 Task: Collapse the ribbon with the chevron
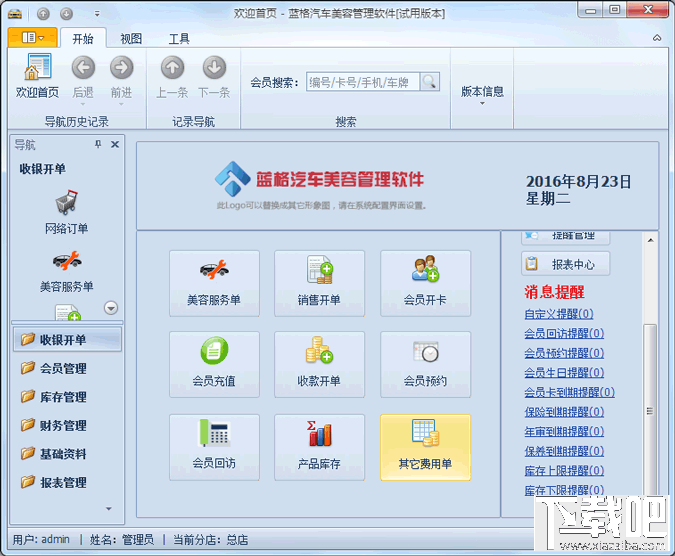(x=657, y=38)
